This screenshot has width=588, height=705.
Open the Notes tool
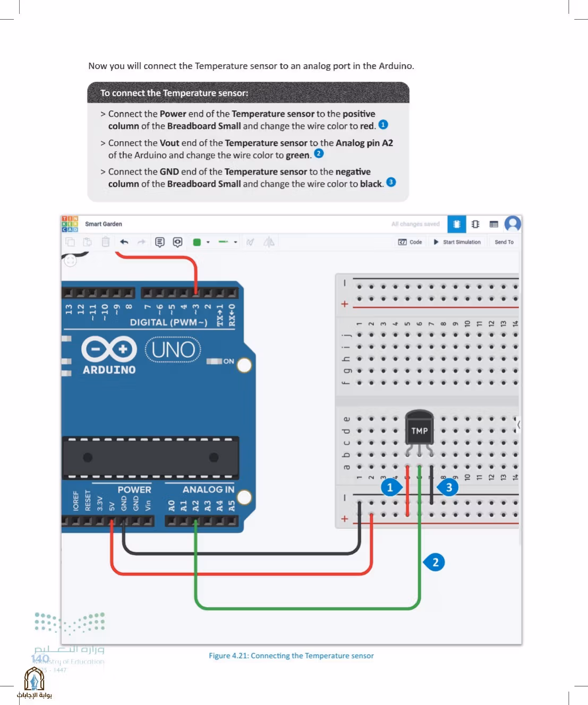160,242
